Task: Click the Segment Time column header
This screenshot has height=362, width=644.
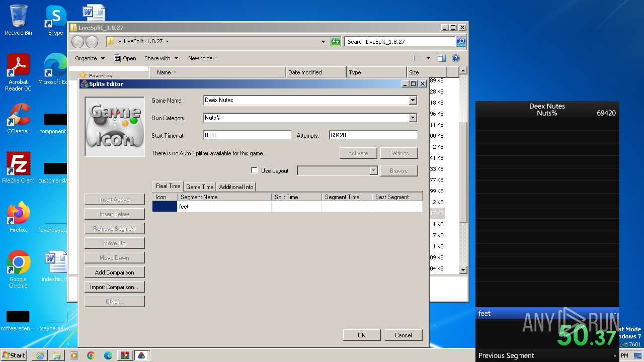Action: coord(347,197)
